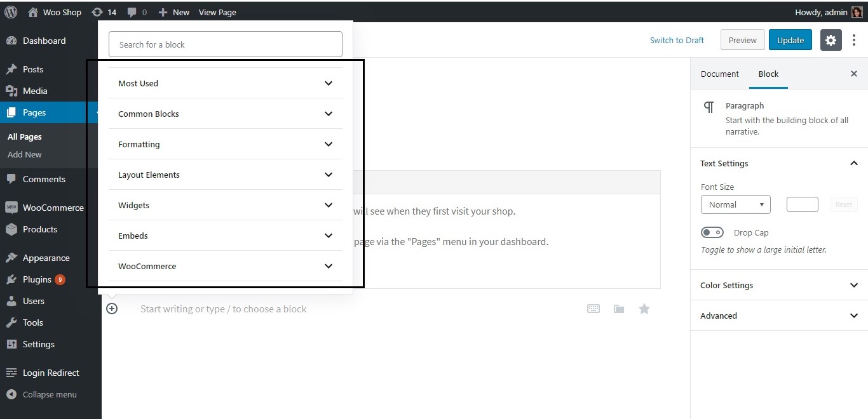This screenshot has width=868, height=419.
Task: Open the WooCommerce sidebar menu
Action: [x=53, y=208]
